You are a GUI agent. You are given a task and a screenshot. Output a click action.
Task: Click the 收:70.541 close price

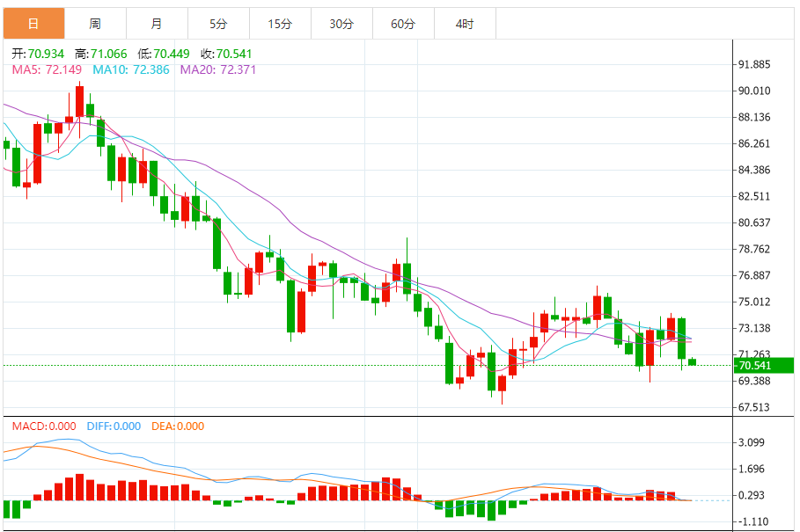click(226, 54)
